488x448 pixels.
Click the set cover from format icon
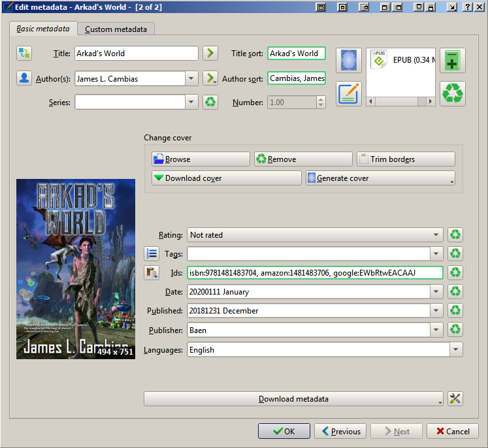click(349, 60)
